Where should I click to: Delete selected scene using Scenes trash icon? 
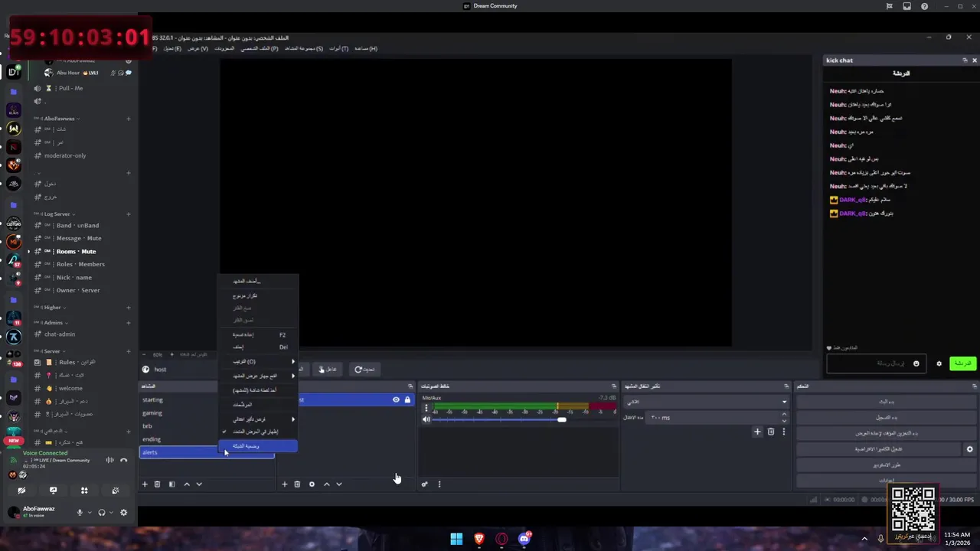[157, 484]
